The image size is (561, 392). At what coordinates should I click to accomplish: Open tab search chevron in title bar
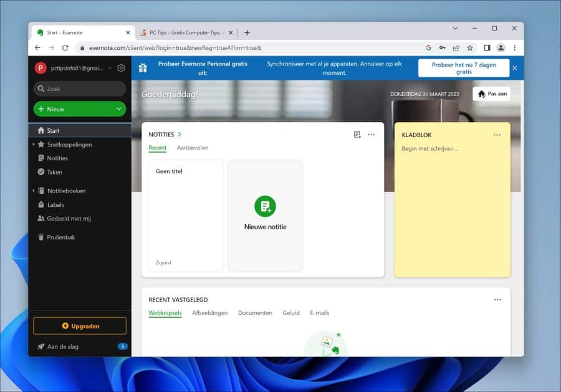click(x=455, y=28)
